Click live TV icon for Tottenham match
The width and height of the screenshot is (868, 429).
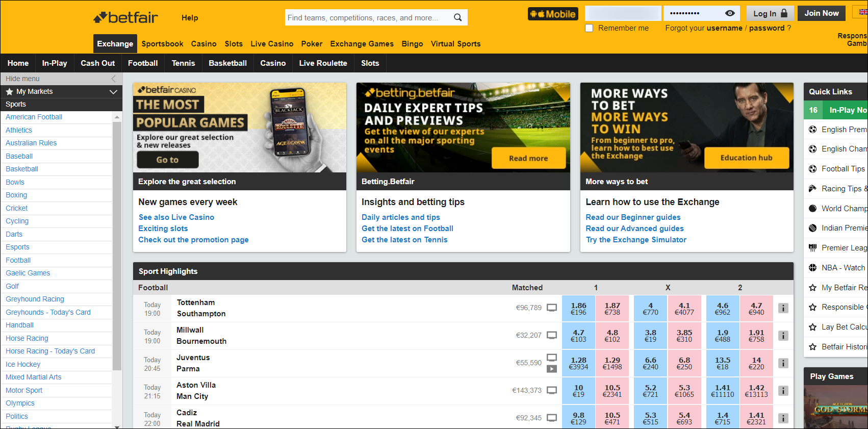pyautogui.click(x=552, y=308)
